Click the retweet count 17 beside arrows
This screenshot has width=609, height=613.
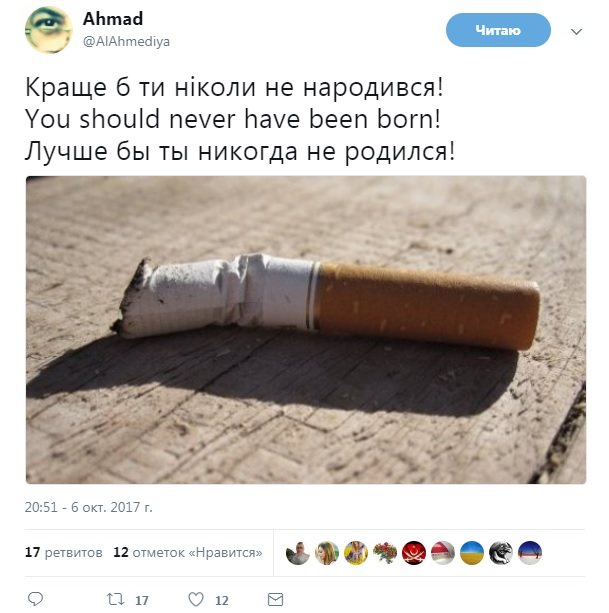click(142, 600)
